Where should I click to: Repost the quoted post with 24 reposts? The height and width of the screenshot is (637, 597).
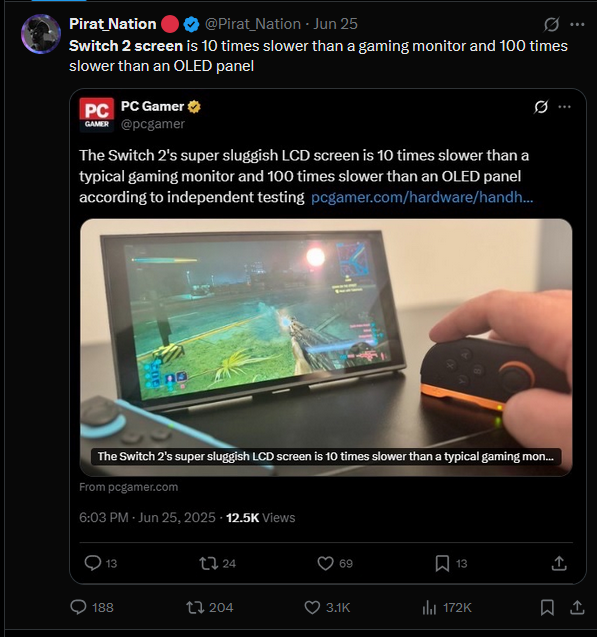(x=217, y=563)
